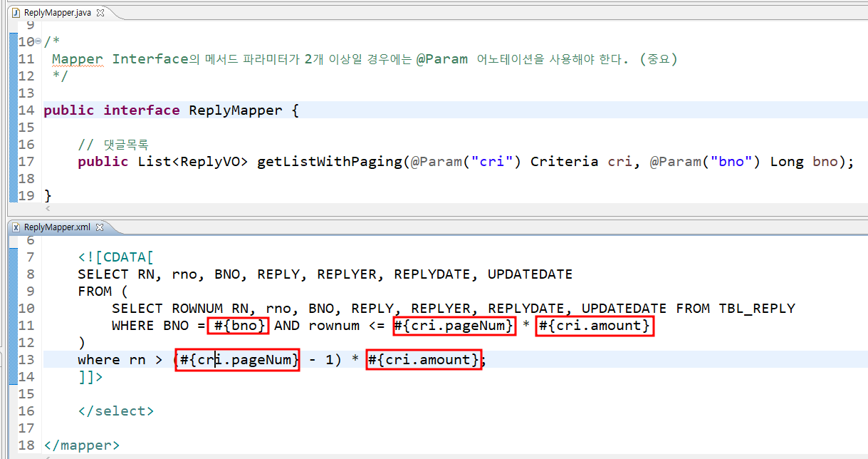Close the ReplyMapper.xml tab with its X

(x=100, y=227)
